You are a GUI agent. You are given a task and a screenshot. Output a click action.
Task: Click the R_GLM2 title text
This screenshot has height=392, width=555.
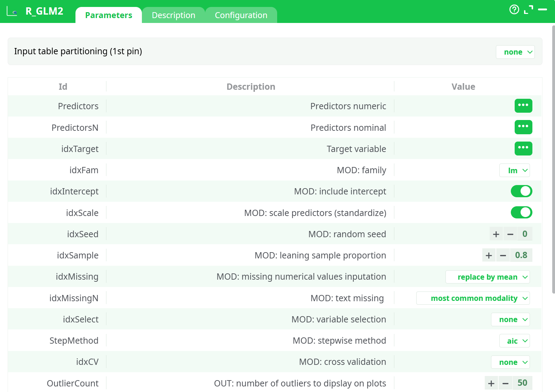(x=45, y=11)
